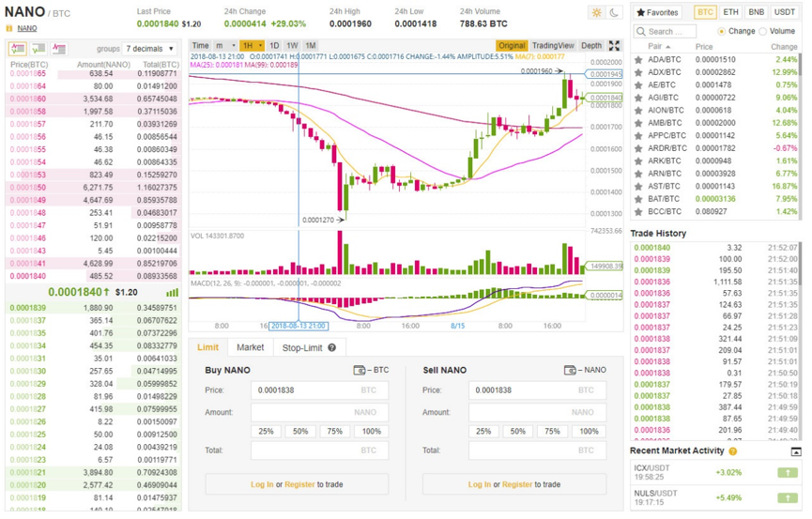The width and height of the screenshot is (812, 519).
Task: Click the NANO wallet icon in Sell NANO
Action: point(570,371)
